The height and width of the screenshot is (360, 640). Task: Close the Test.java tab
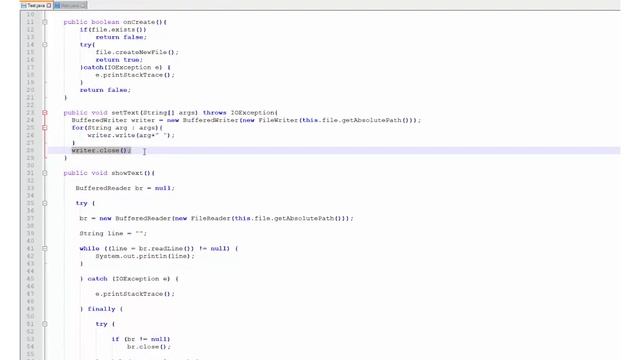pyautogui.click(x=49, y=6)
